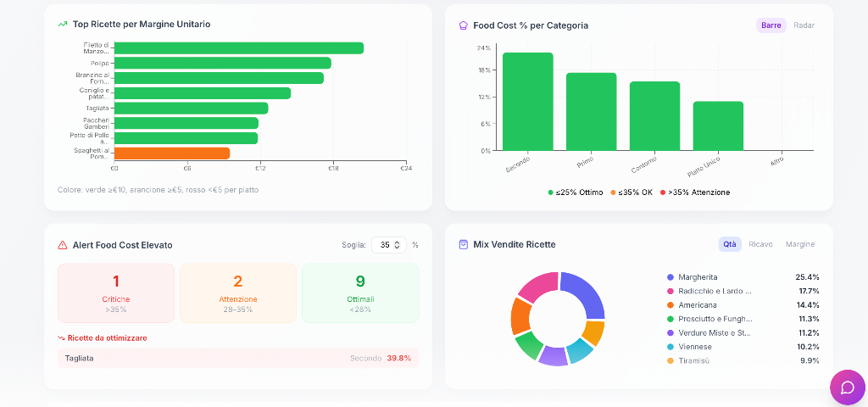
Task: Open the chat bubble assistant icon
Action: coord(848,387)
